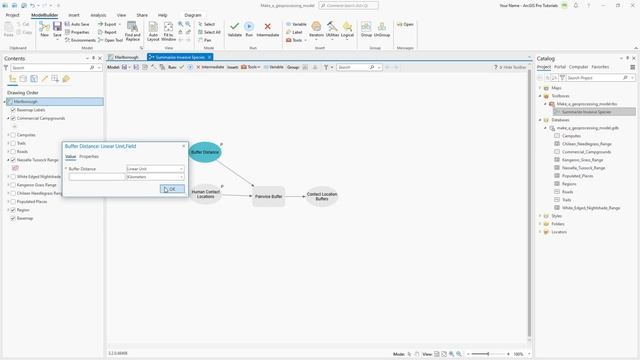Open notifications bell icon
This screenshot has height=360, width=640.
[x=576, y=6]
